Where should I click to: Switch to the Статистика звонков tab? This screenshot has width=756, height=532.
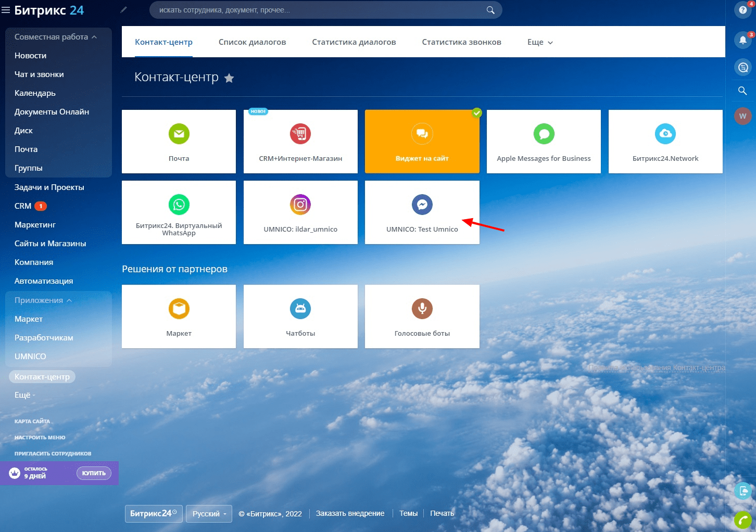[x=461, y=42]
